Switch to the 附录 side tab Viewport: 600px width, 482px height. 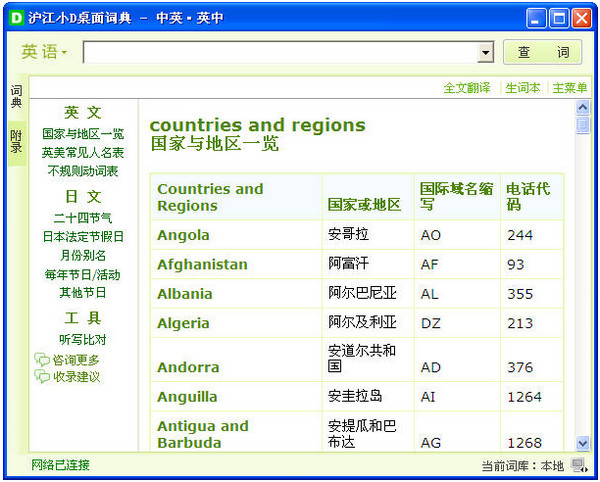coord(16,141)
